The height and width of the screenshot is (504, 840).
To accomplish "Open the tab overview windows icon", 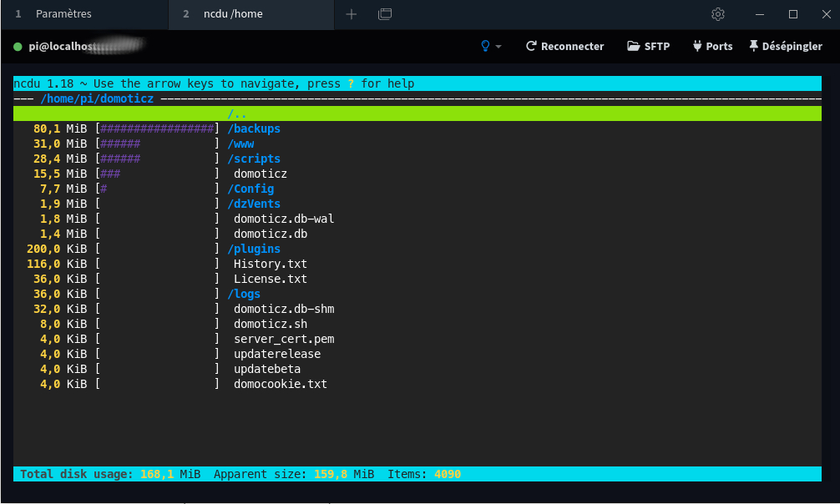I will 385,14.
